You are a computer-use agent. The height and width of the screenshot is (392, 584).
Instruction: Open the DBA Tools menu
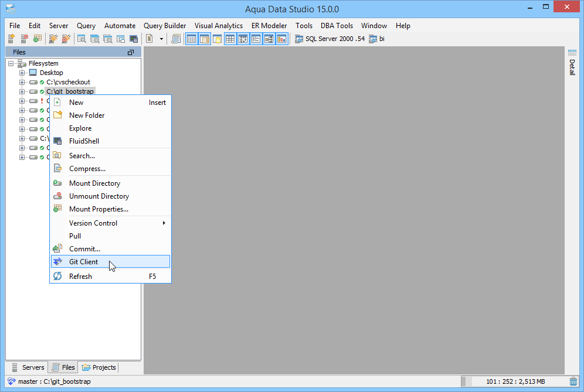[337, 26]
